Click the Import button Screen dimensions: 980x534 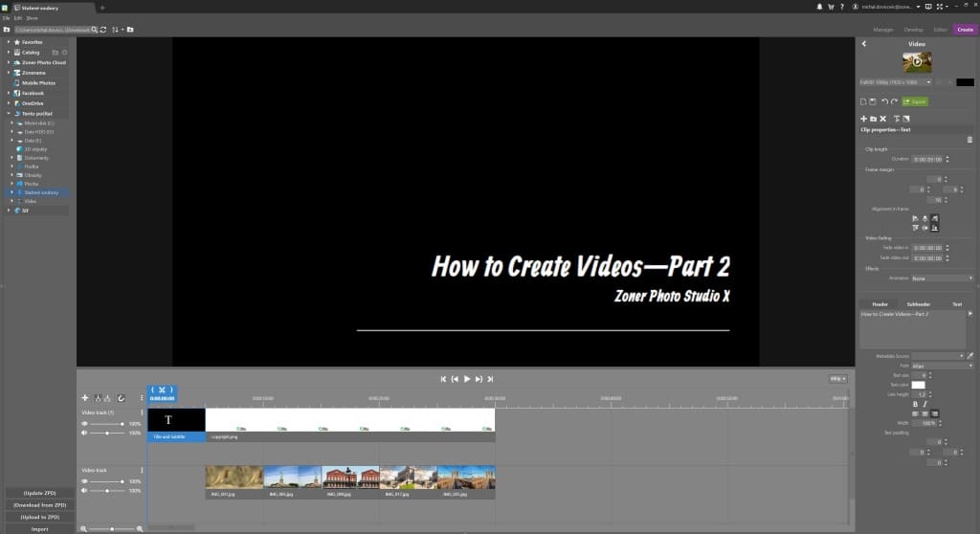[39, 529]
